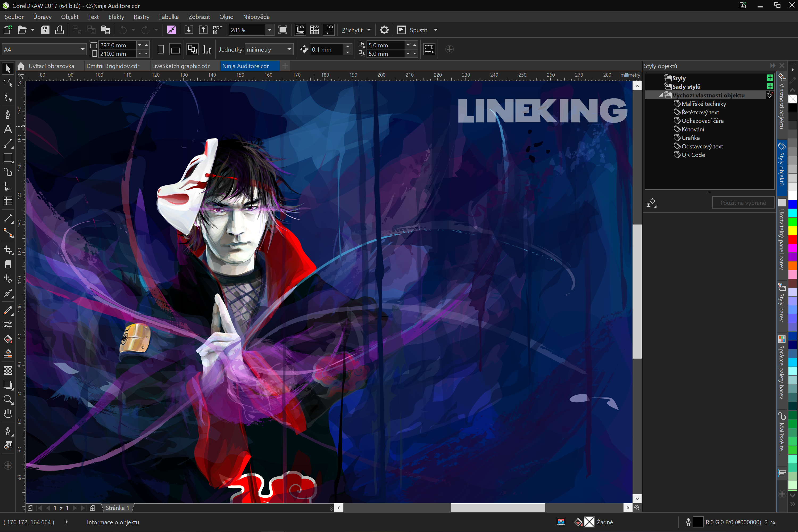Select the Pan hand tool

8,414
